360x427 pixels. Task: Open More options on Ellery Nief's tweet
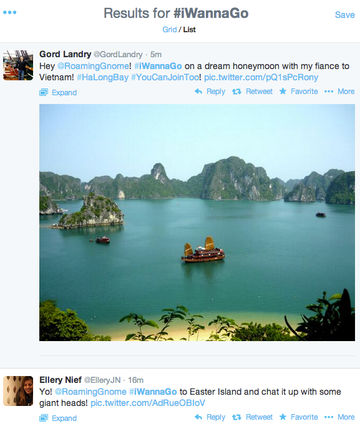(339, 417)
